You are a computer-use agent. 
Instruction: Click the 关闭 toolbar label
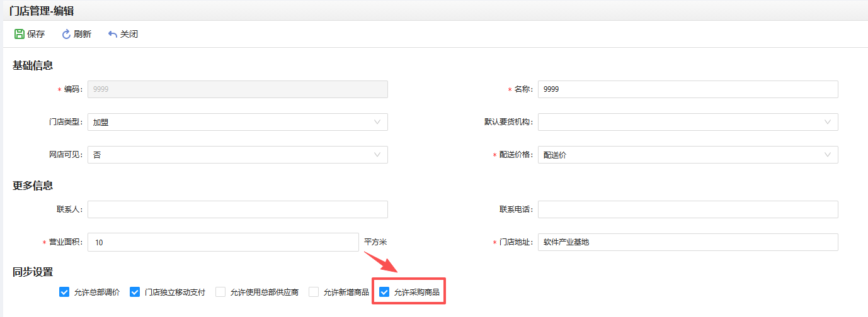[129, 34]
